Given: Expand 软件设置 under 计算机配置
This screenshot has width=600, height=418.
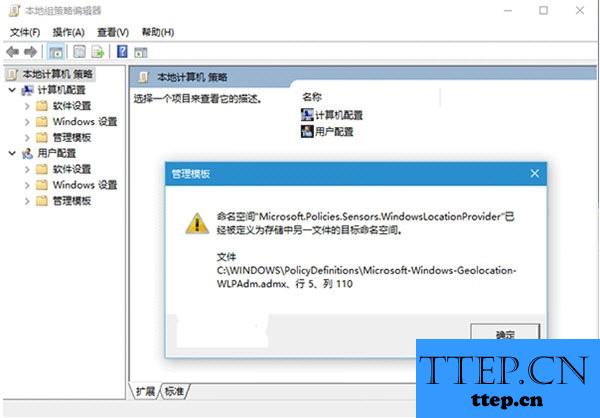Looking at the screenshot, I should (x=27, y=106).
